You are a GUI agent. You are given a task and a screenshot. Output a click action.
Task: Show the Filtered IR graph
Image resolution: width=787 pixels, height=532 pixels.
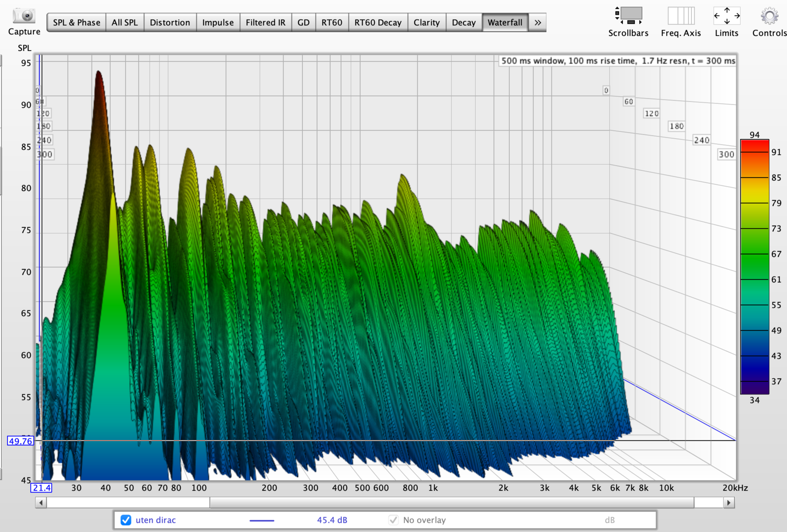click(x=265, y=23)
